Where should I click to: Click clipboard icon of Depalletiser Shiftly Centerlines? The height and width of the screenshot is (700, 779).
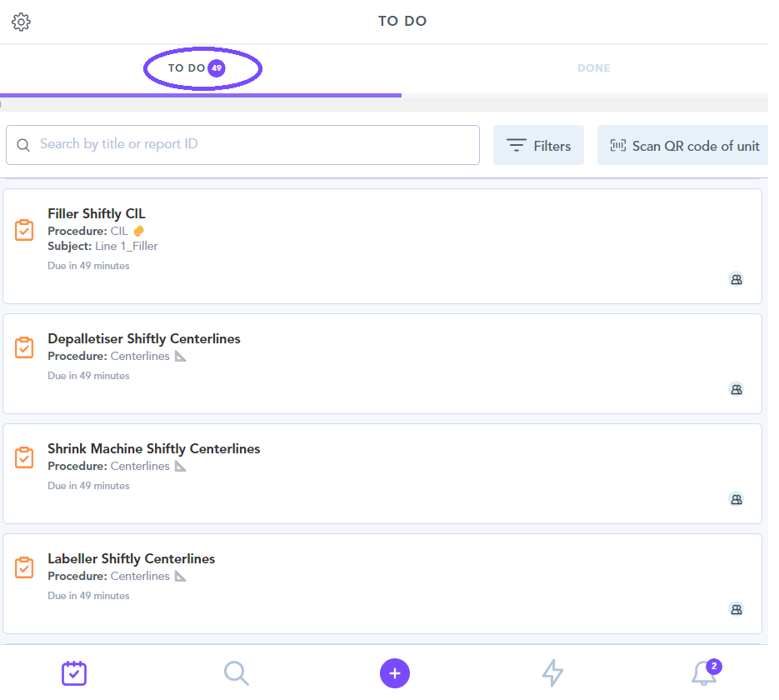25,347
